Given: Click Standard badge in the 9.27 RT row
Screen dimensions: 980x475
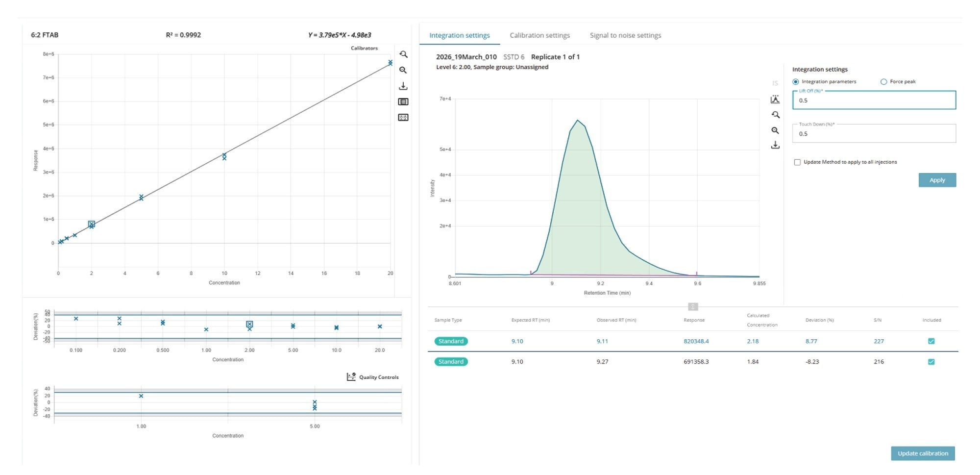Looking at the screenshot, I should [451, 362].
